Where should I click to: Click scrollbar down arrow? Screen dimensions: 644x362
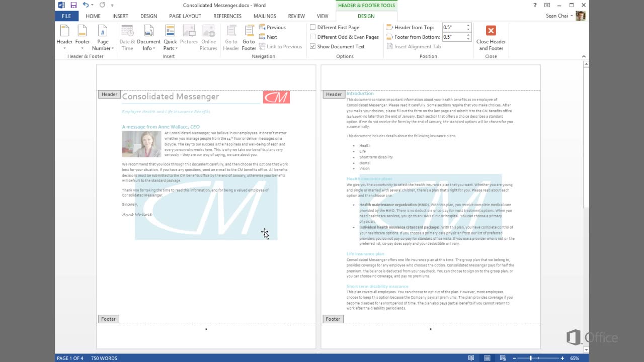[586, 349]
